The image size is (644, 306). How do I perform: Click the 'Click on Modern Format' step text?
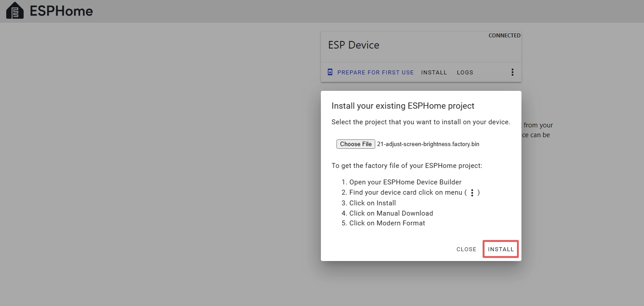click(387, 223)
